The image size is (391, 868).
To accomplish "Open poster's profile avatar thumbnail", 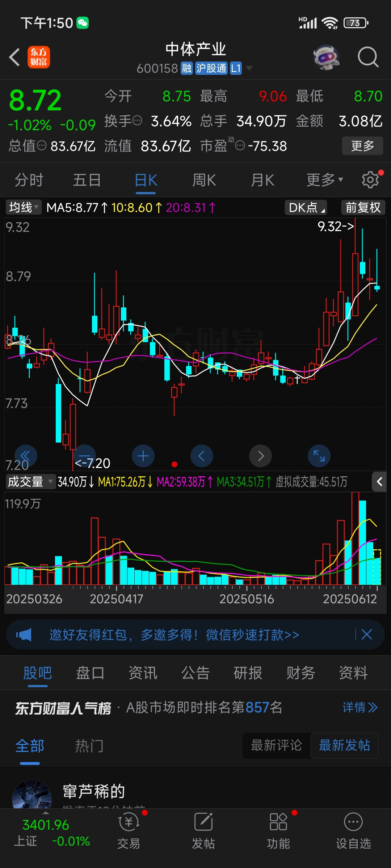I will coord(32,794).
